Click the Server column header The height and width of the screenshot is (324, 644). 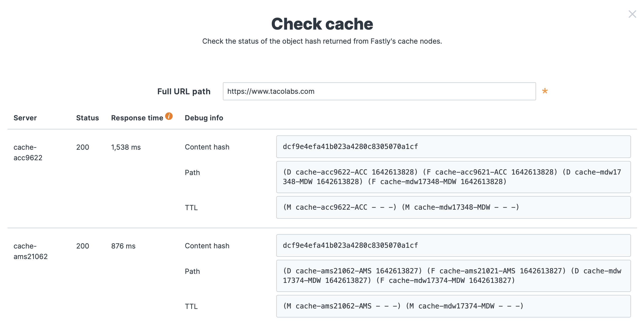25,118
